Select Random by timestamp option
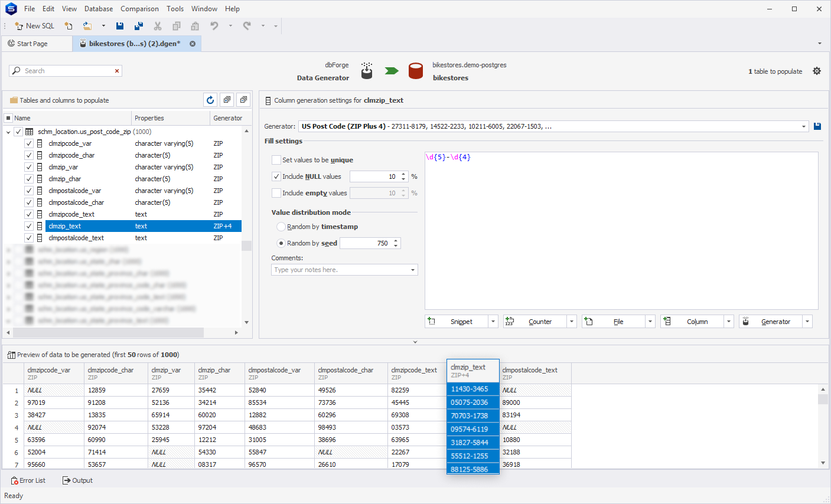This screenshot has height=504, width=831. 281,227
